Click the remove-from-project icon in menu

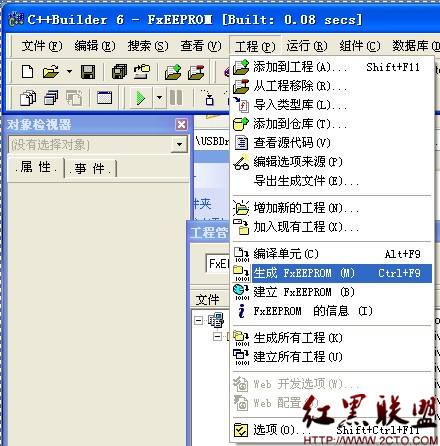point(241,86)
